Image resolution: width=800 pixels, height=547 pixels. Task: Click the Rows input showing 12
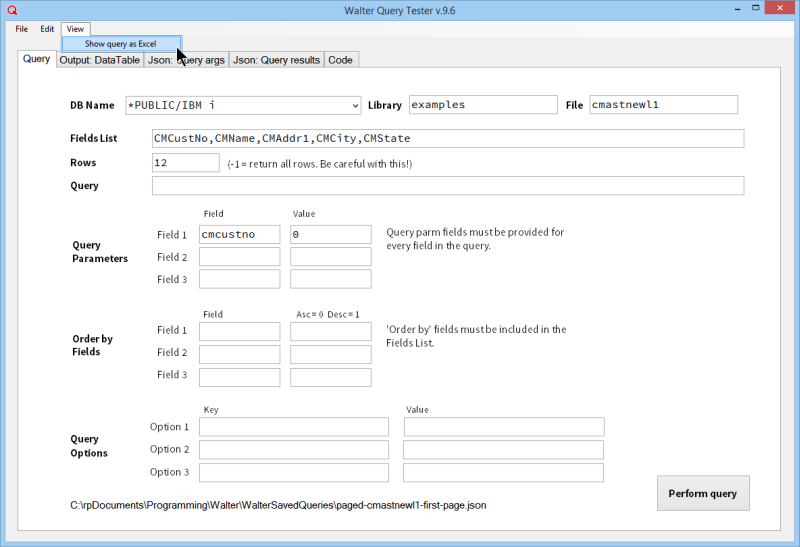(185, 162)
